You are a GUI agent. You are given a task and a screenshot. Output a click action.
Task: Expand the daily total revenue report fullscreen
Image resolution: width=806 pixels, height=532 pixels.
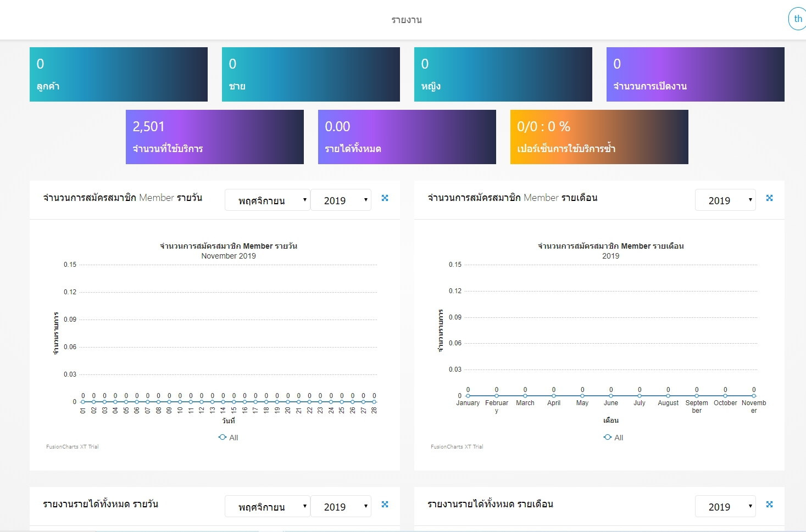coord(385,505)
